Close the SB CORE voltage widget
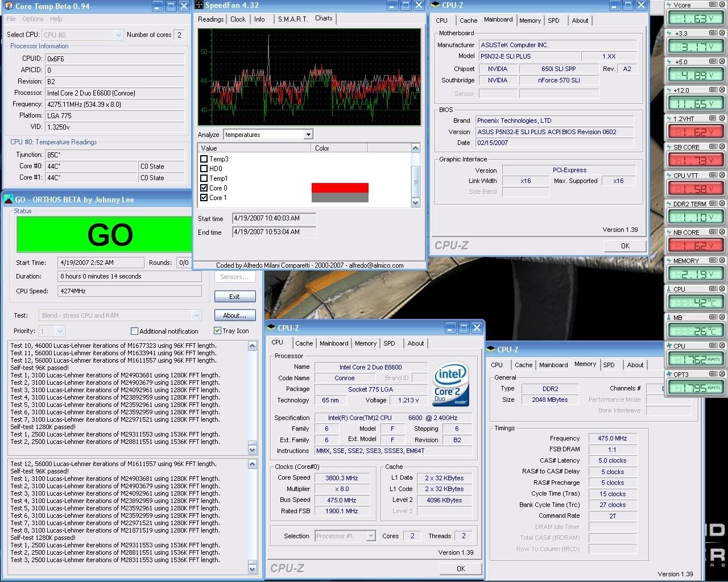728x582 pixels. 722,147
